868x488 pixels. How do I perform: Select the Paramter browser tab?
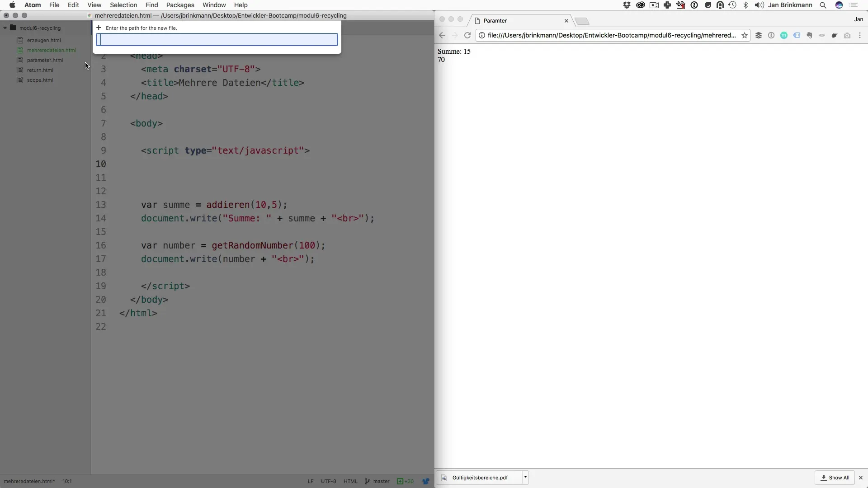pyautogui.click(x=520, y=21)
